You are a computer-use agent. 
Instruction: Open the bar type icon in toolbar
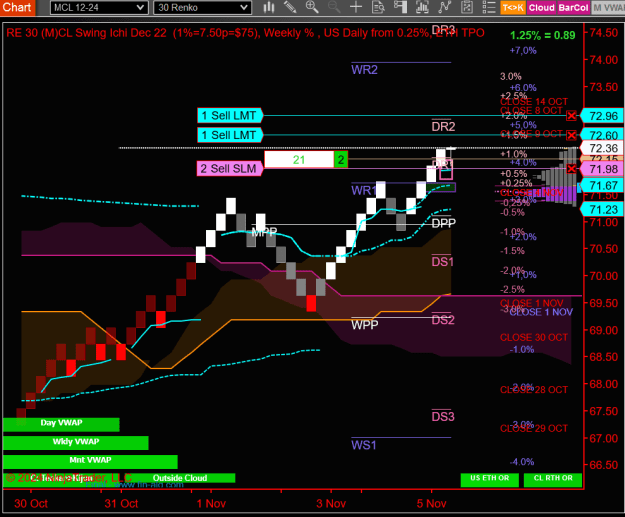tap(269, 7)
